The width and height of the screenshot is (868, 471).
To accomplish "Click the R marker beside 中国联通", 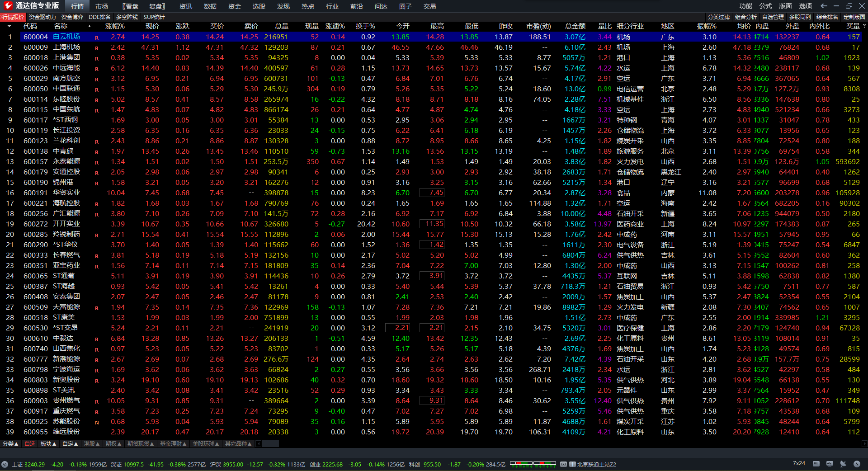I will tap(97, 90).
